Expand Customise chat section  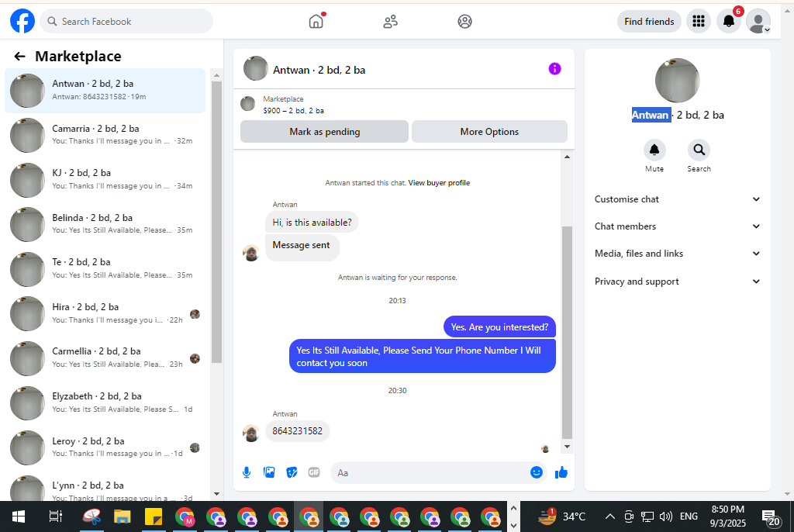tap(677, 199)
